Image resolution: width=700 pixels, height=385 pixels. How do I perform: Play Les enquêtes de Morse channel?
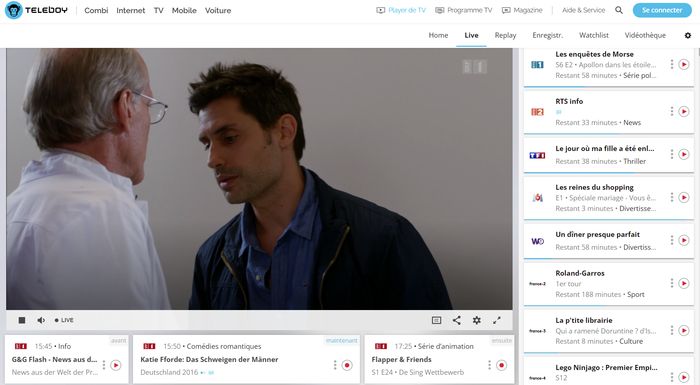tap(684, 64)
